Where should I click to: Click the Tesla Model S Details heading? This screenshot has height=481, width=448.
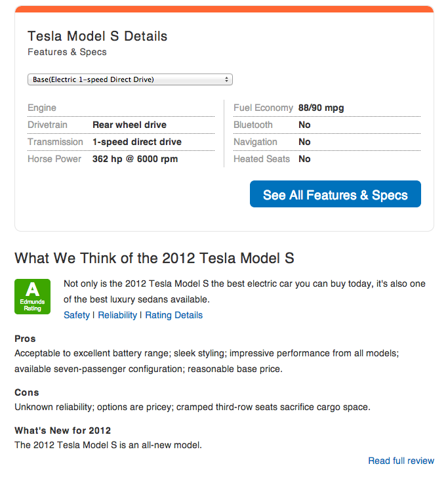[x=98, y=36]
